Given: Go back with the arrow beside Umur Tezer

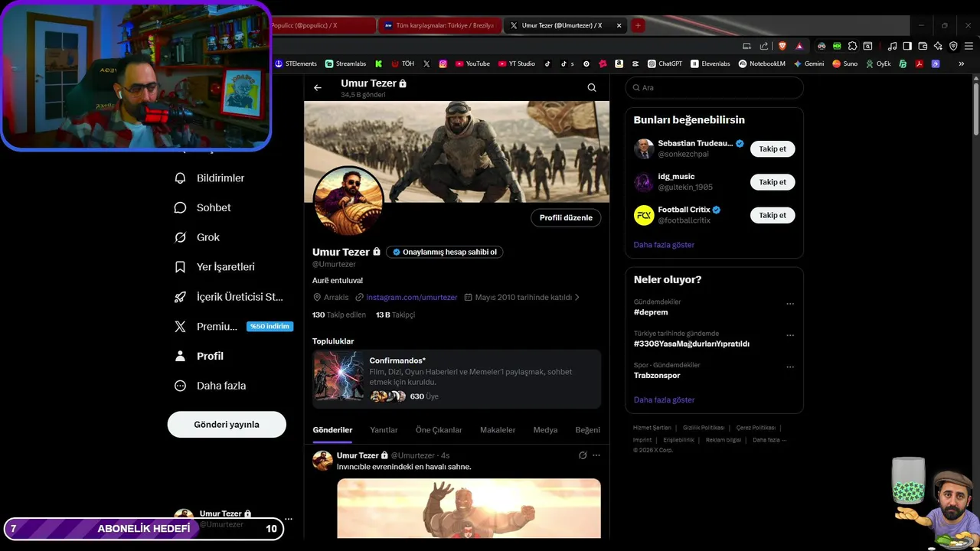Looking at the screenshot, I should (318, 88).
